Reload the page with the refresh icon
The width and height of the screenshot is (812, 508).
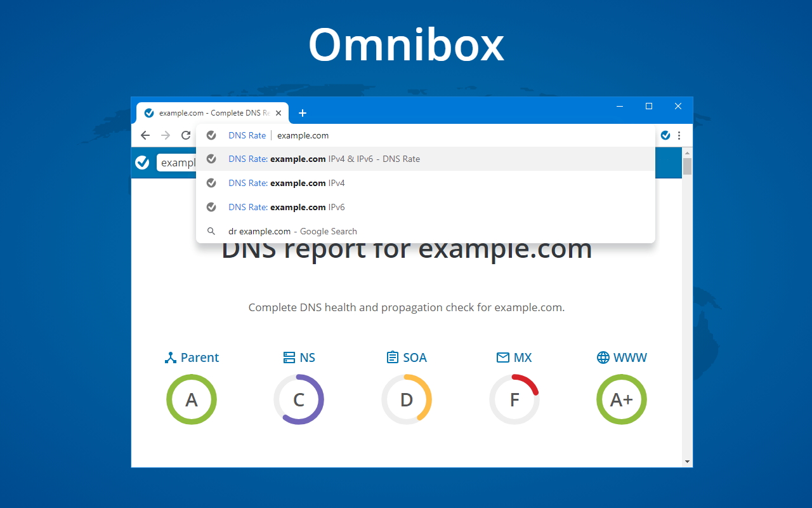tap(186, 135)
